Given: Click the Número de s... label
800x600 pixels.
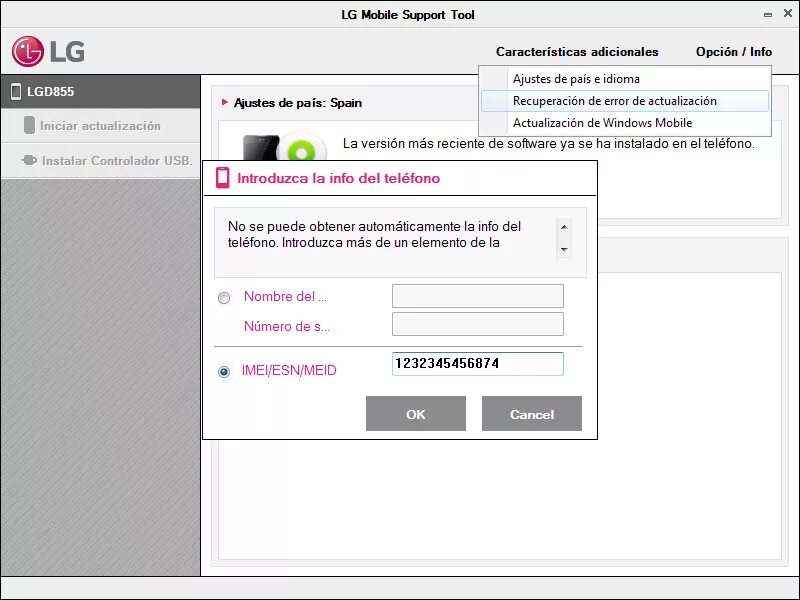Looking at the screenshot, I should tap(287, 327).
